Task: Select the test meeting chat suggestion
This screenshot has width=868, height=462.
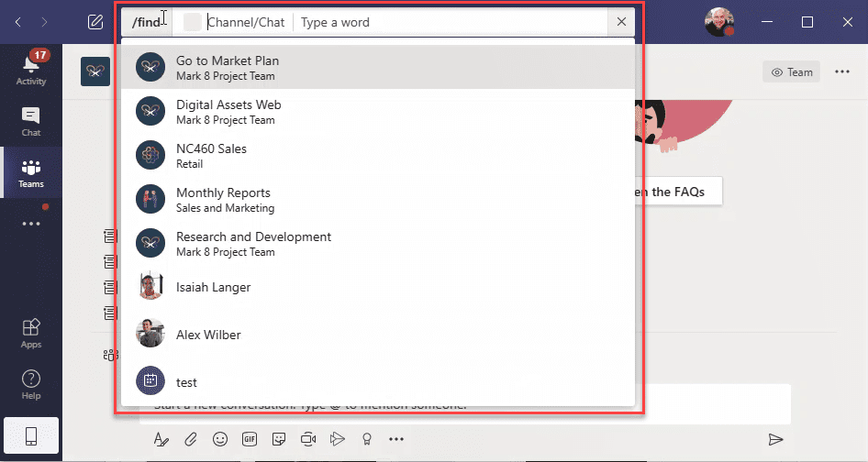Action: click(x=378, y=381)
